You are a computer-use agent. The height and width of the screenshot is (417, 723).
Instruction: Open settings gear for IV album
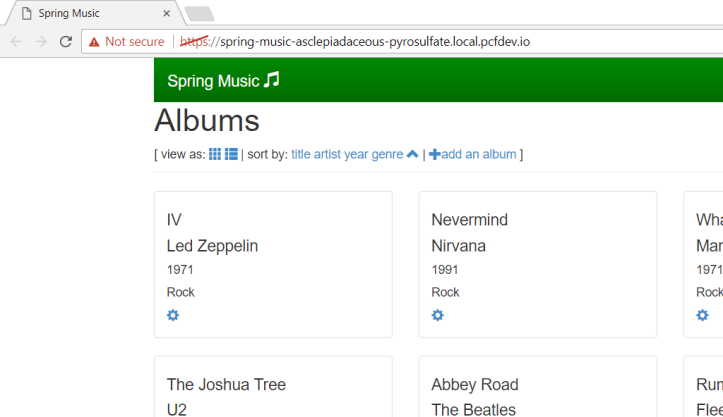tap(173, 315)
